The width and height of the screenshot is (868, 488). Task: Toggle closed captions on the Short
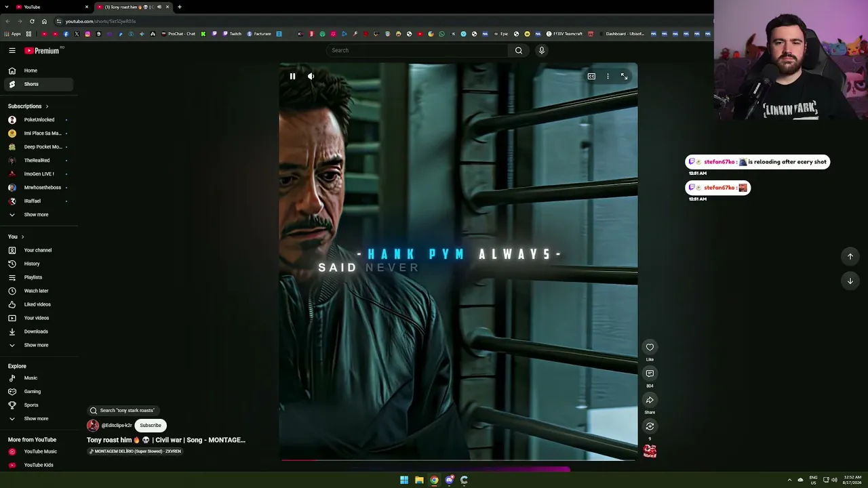[x=591, y=77]
